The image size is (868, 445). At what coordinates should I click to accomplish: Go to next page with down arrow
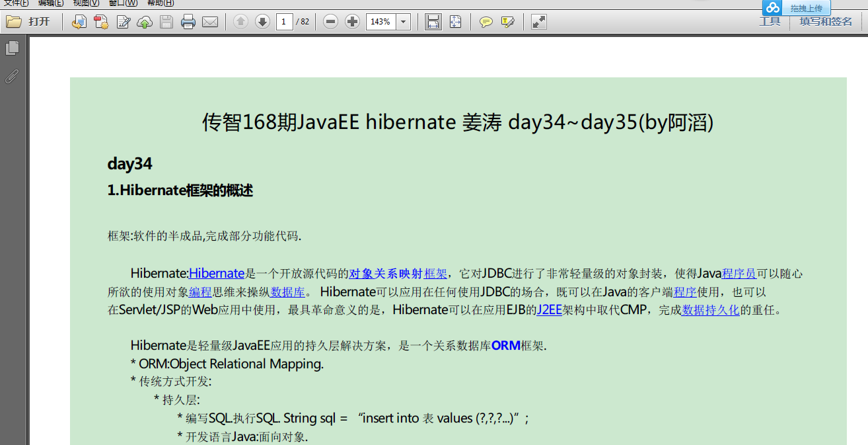click(263, 22)
